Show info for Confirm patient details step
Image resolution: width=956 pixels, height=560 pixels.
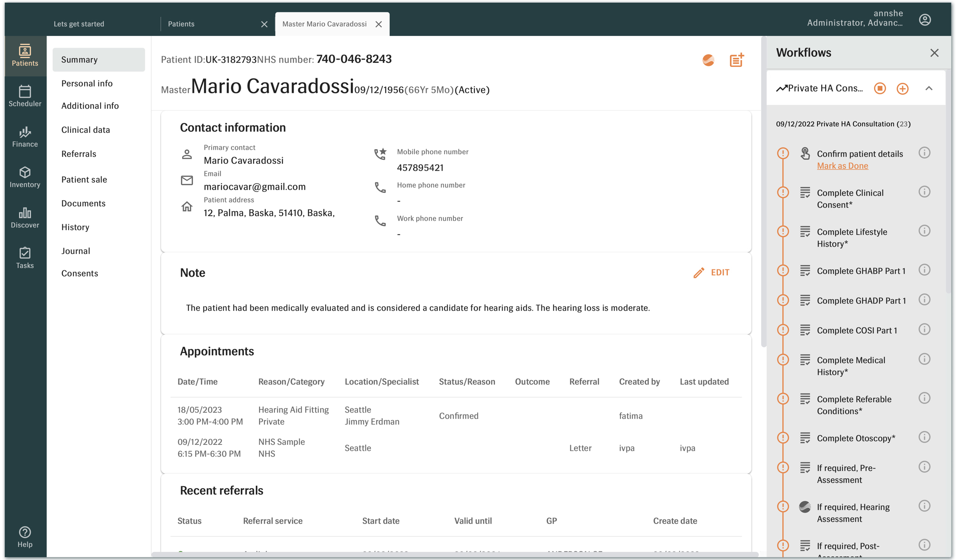(x=925, y=153)
